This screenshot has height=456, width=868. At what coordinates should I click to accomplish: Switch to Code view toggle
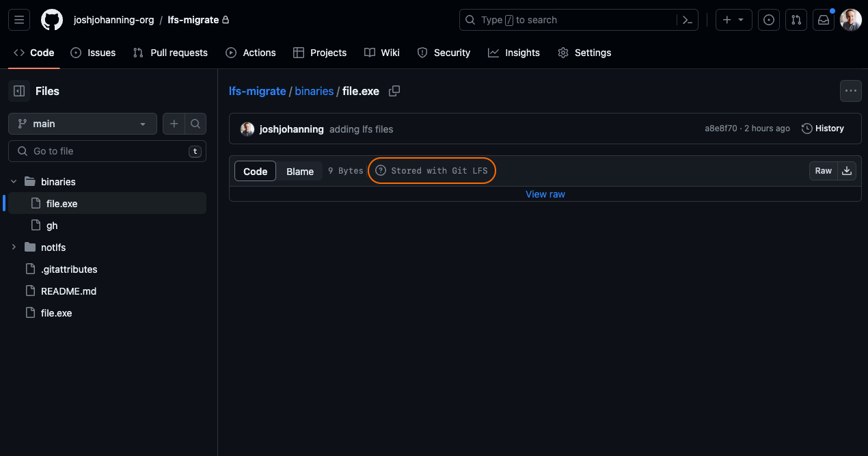[x=255, y=172]
